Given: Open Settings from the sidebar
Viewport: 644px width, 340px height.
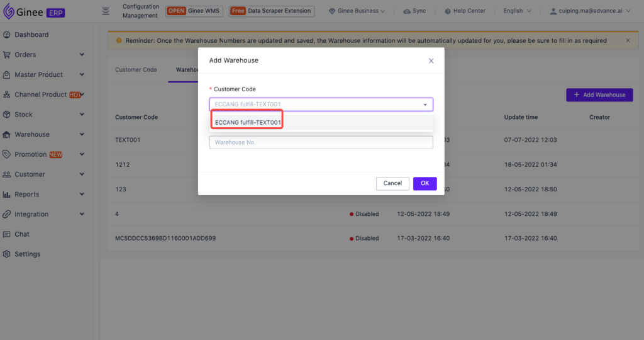Looking at the screenshot, I should click(x=28, y=254).
